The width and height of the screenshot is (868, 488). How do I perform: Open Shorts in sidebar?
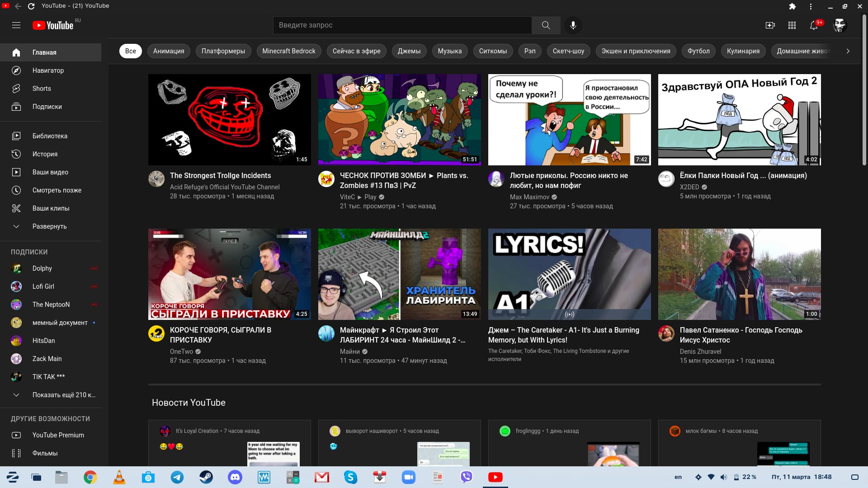[51, 89]
